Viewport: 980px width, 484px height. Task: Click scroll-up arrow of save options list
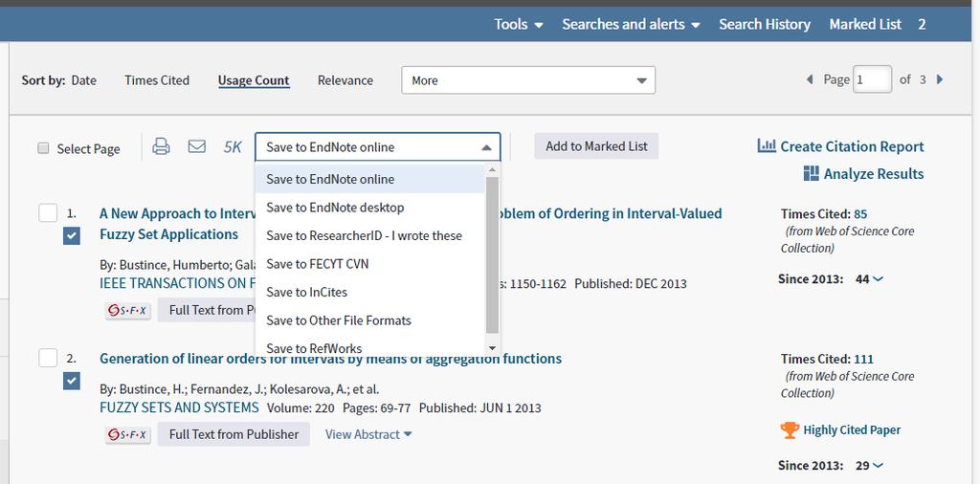tap(492, 170)
